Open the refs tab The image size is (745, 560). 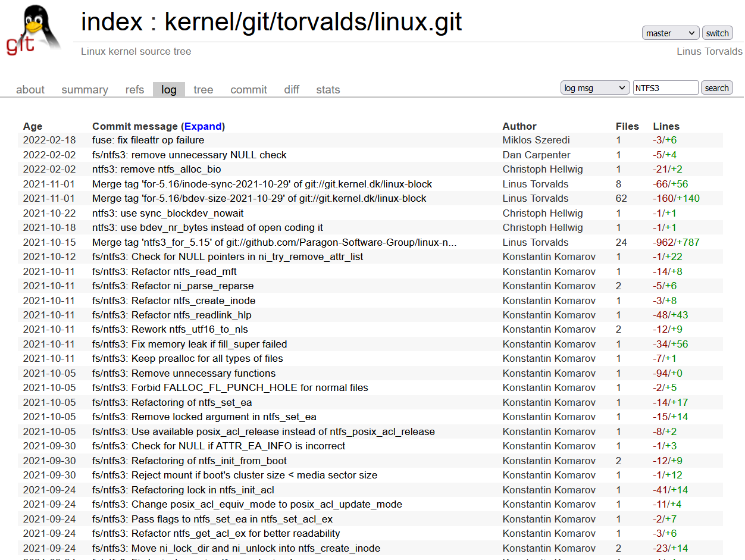pyautogui.click(x=134, y=90)
